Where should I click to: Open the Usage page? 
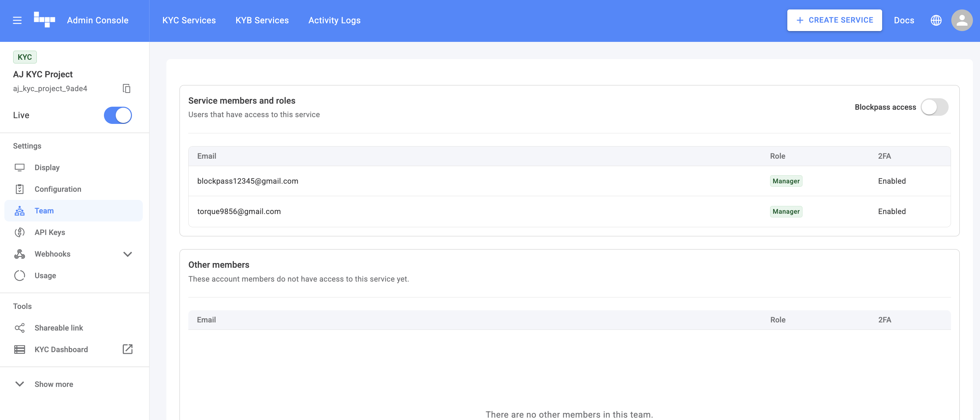45,275
